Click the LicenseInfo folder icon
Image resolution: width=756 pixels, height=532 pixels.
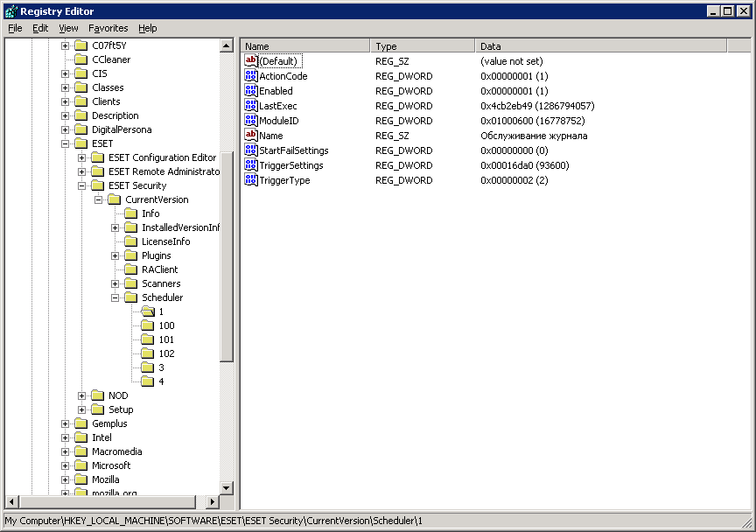point(130,241)
